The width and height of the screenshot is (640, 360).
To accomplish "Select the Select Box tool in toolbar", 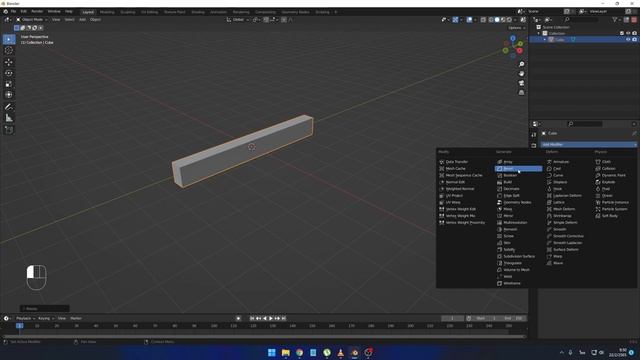I will 9,40.
